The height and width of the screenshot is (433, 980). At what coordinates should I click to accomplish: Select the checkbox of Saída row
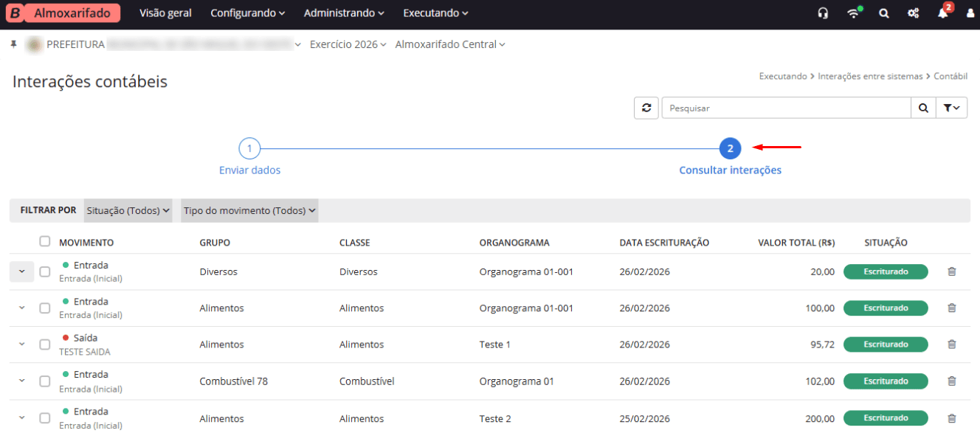(45, 344)
